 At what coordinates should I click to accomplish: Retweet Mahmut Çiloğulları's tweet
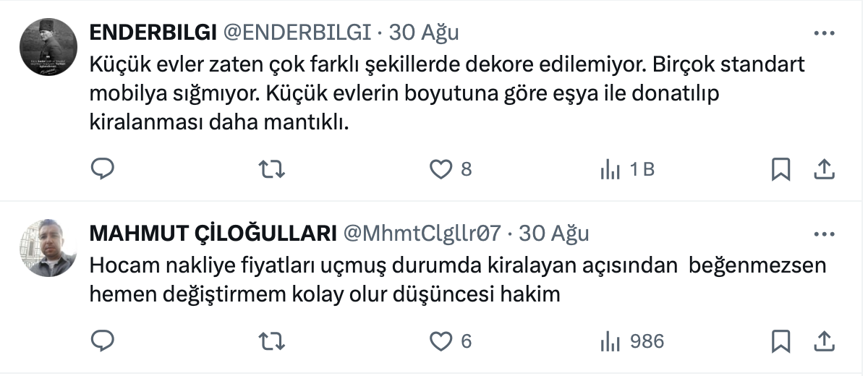click(272, 341)
